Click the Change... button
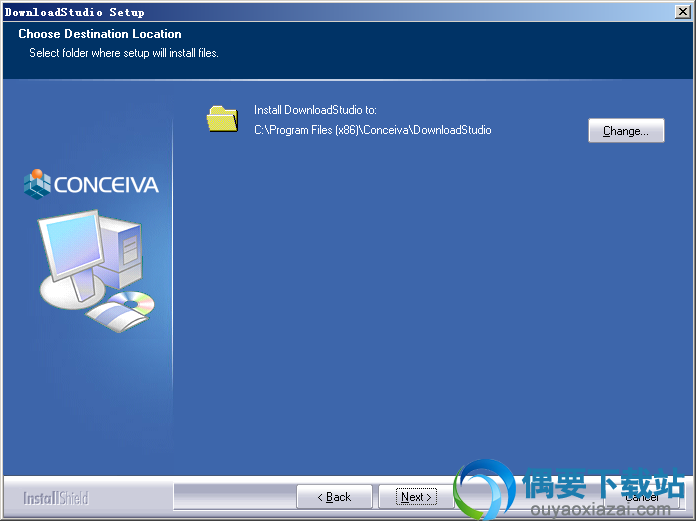 (626, 130)
